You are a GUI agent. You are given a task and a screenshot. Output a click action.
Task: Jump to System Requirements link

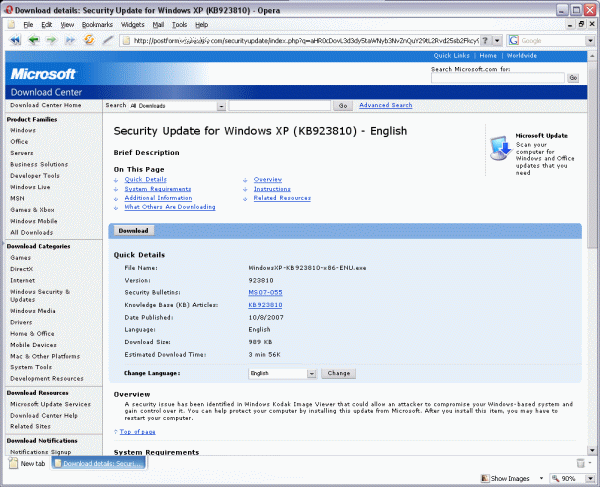tap(158, 189)
